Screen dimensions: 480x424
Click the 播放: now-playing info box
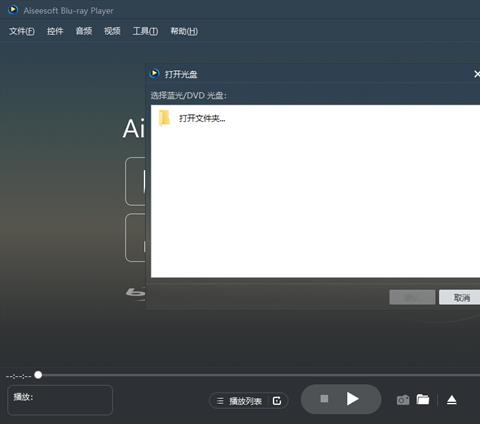point(60,400)
